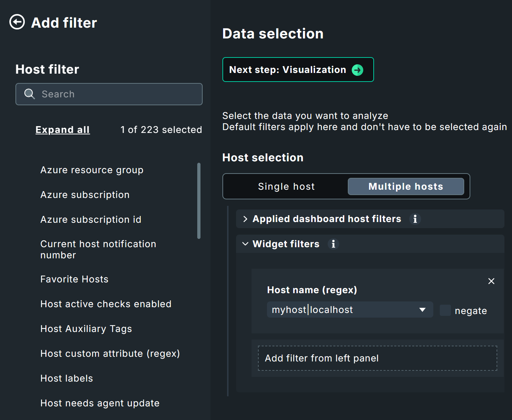Collapse Widget filters with its chevron icon

coord(245,244)
